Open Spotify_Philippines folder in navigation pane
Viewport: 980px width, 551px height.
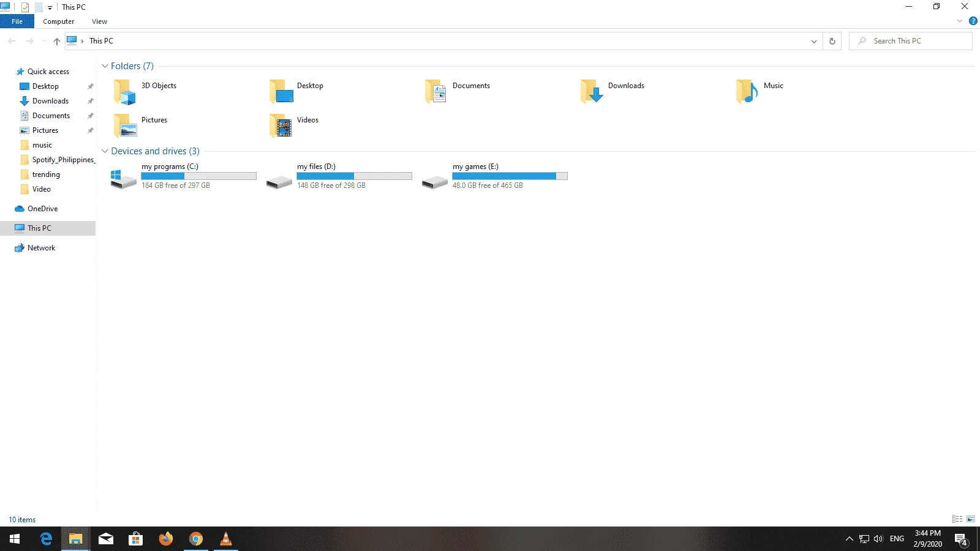click(63, 160)
